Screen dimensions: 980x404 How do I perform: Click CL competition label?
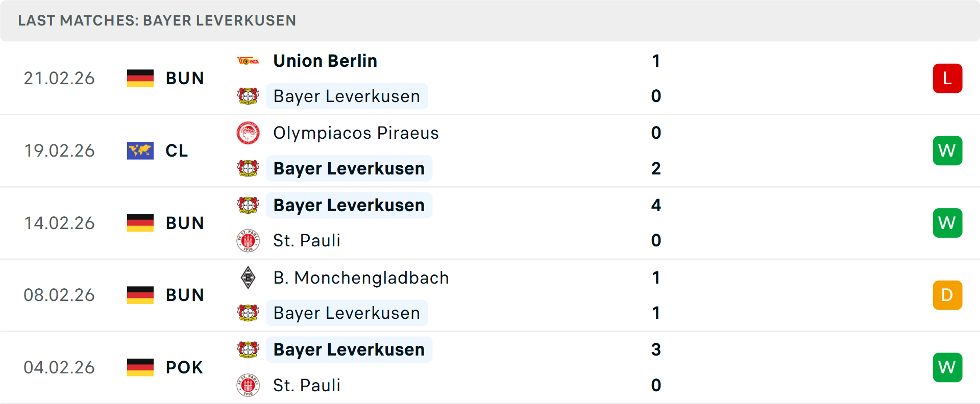coord(177,150)
